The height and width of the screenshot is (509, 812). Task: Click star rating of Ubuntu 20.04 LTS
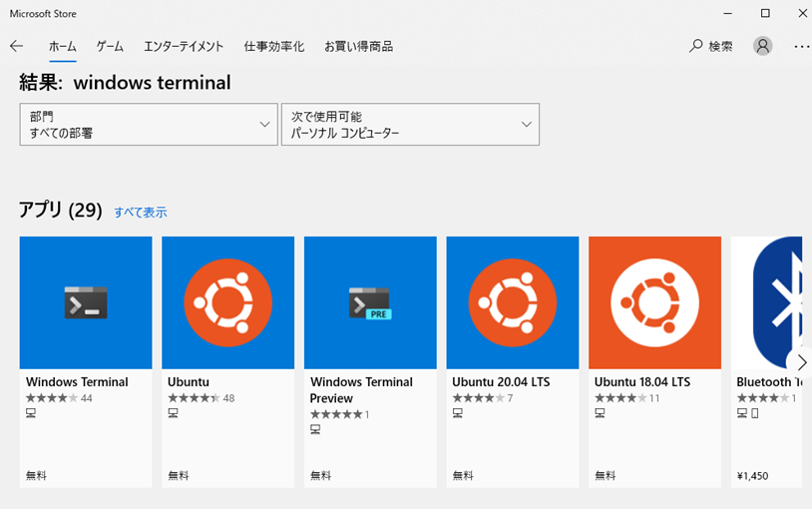tap(479, 398)
